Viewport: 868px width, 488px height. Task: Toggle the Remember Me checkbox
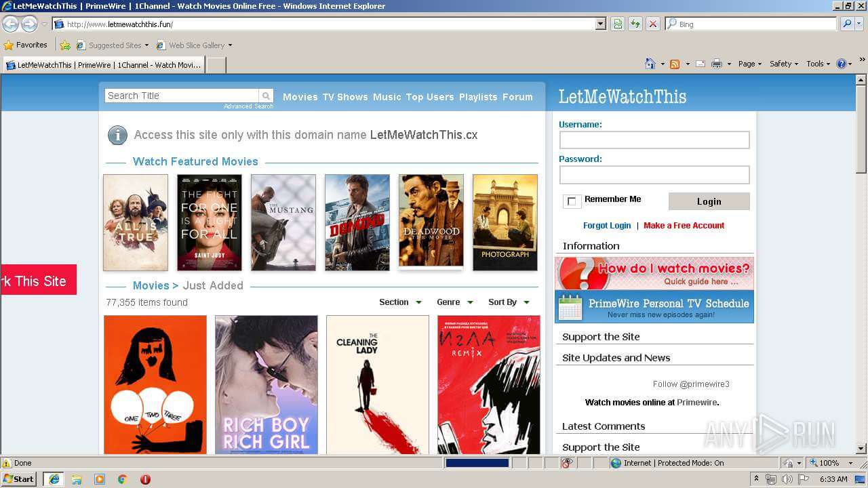point(572,201)
